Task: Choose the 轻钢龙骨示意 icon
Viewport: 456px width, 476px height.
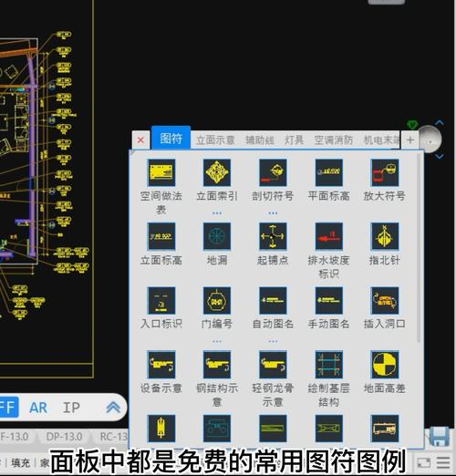Action: click(273, 364)
